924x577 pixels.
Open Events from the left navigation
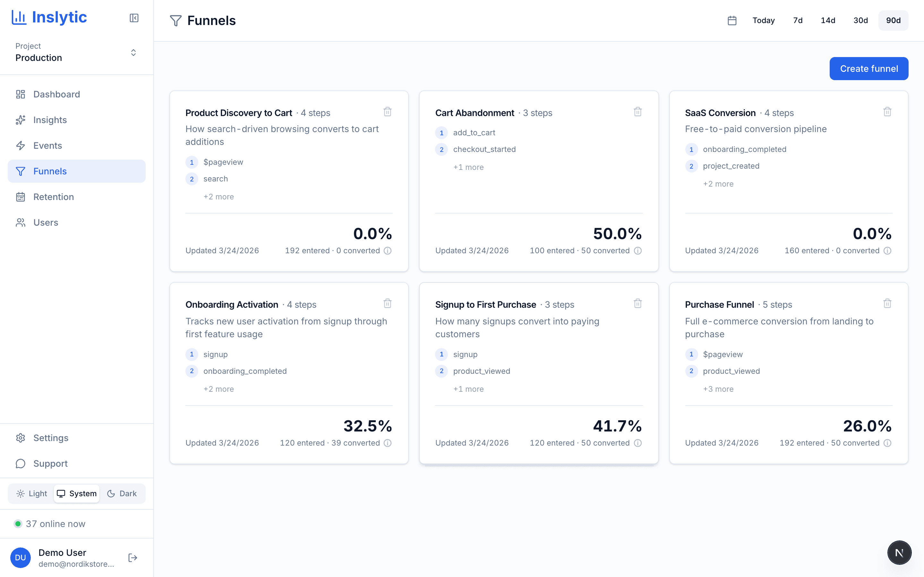point(48,146)
